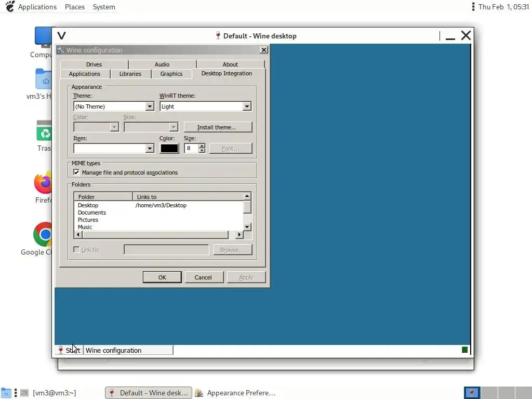Select Wine configuration taskbar entry in Wine desktop

coord(129,350)
